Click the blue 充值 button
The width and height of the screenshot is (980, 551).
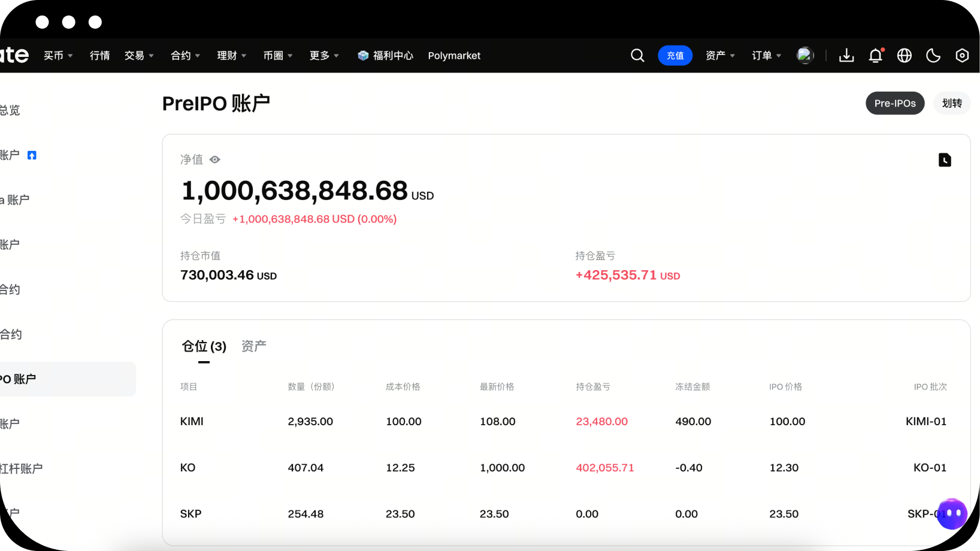pos(675,56)
